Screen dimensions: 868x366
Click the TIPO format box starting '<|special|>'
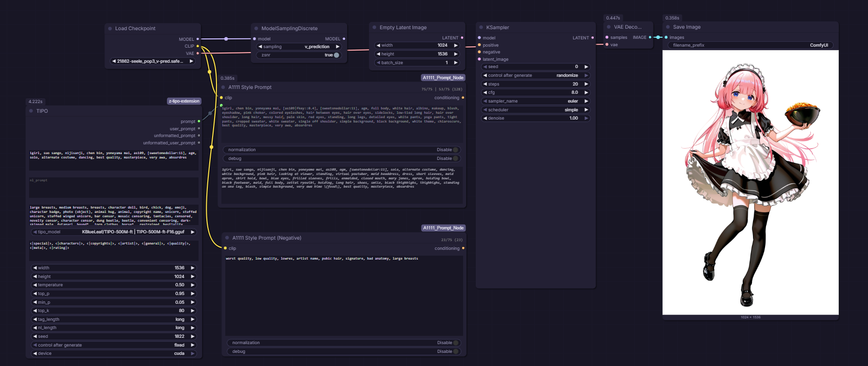click(x=114, y=250)
